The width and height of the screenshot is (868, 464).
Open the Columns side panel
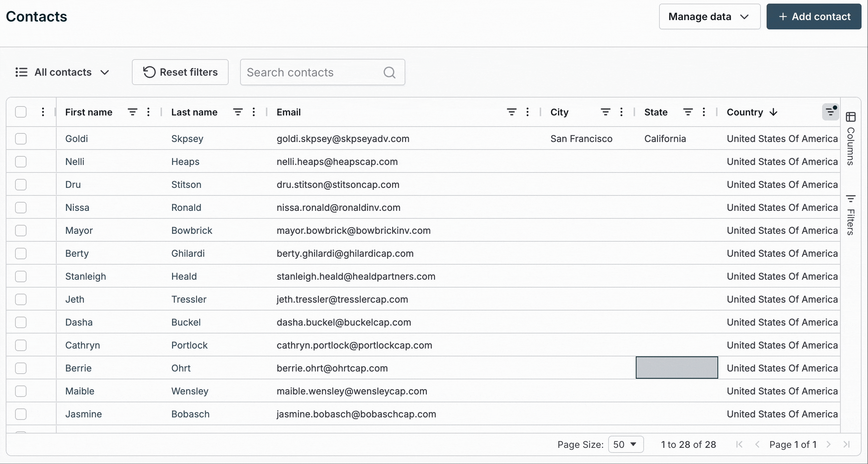pyautogui.click(x=851, y=138)
